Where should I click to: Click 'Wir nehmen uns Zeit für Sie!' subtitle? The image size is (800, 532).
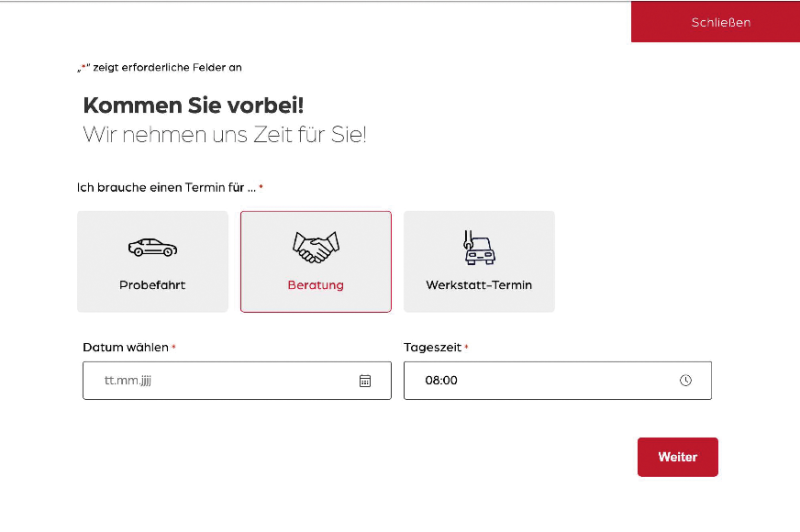tap(224, 134)
